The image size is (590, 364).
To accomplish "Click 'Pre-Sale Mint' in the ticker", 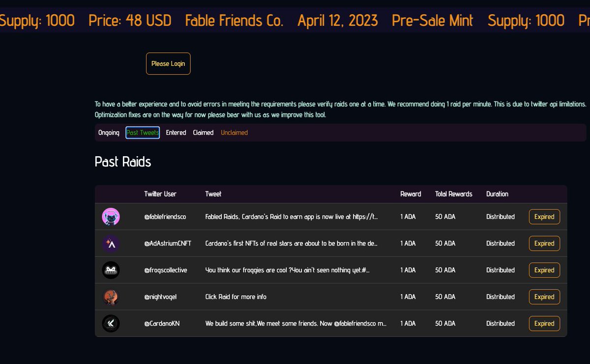I will [x=433, y=20].
